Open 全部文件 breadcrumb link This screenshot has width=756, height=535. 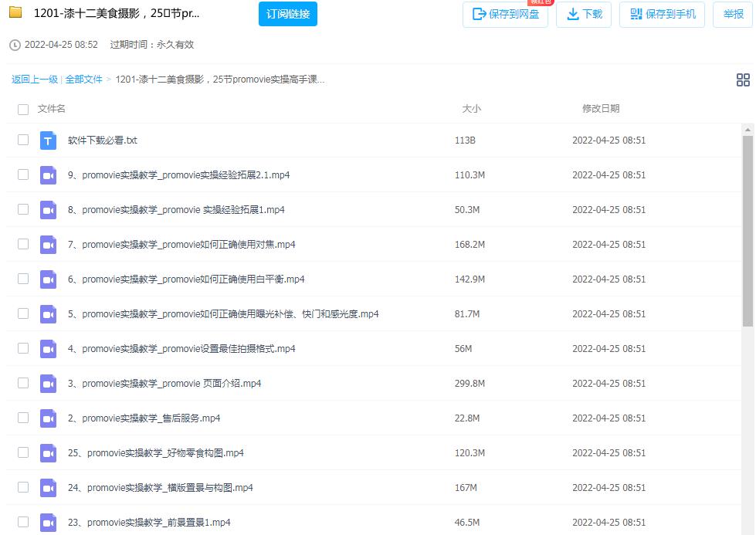click(84, 80)
